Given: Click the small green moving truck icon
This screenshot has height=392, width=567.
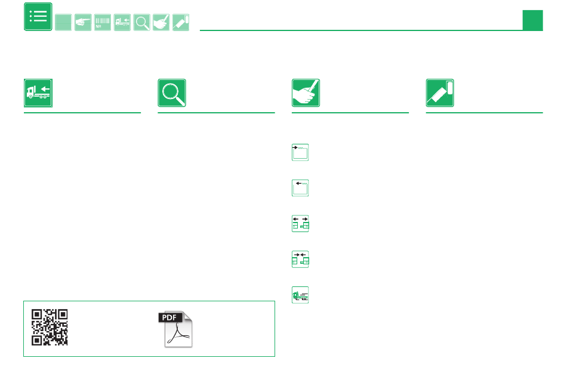Looking at the screenshot, I should click(300, 295).
